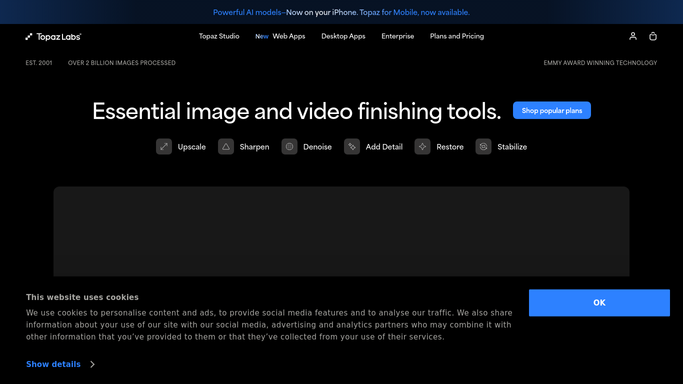Open the Web Apps menu

point(289,36)
